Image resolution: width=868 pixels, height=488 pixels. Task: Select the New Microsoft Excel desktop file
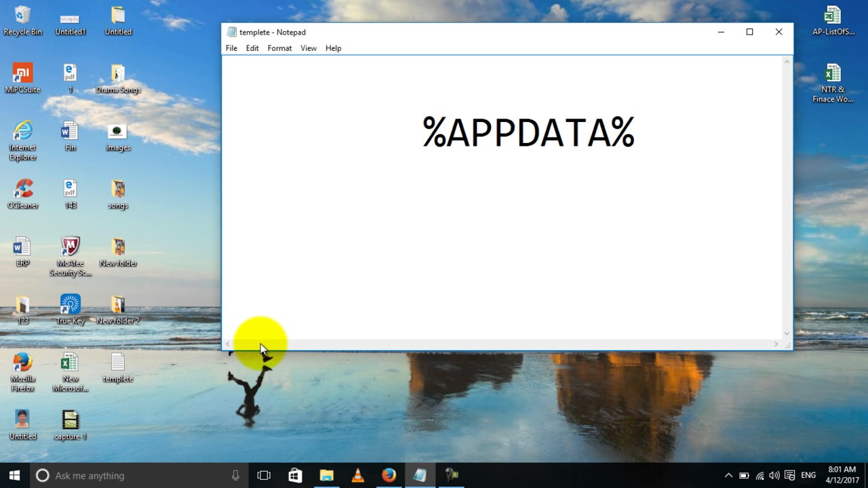click(71, 372)
